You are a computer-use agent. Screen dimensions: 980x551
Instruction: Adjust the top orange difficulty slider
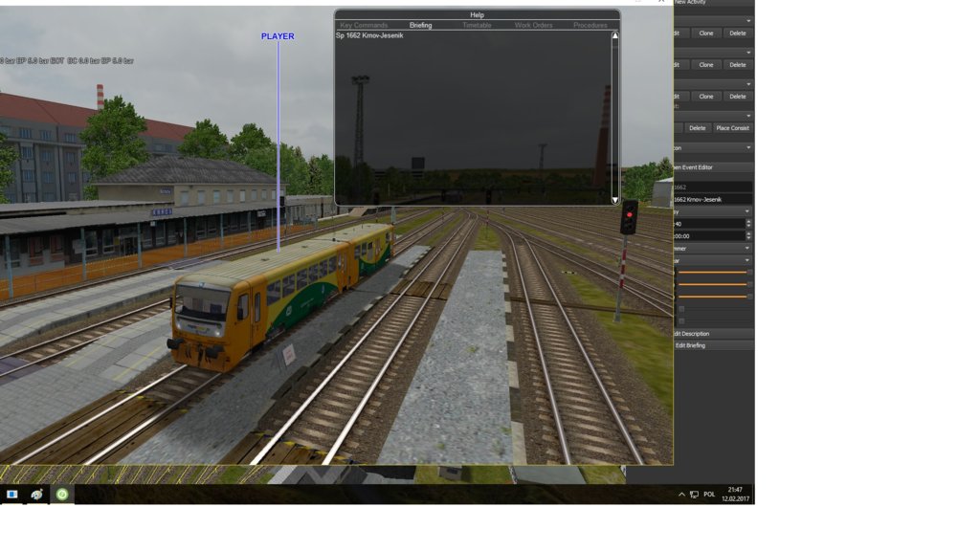(x=715, y=272)
